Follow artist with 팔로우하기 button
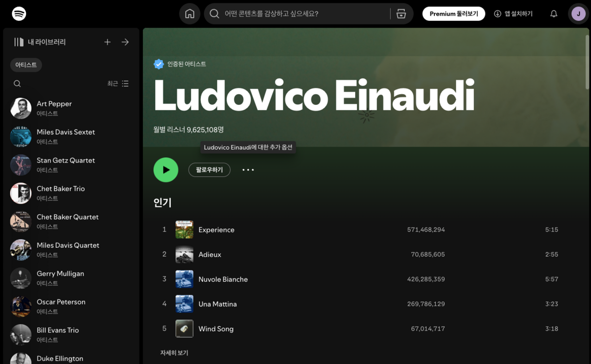Screen dimensions: 591x364 pyautogui.click(x=209, y=170)
